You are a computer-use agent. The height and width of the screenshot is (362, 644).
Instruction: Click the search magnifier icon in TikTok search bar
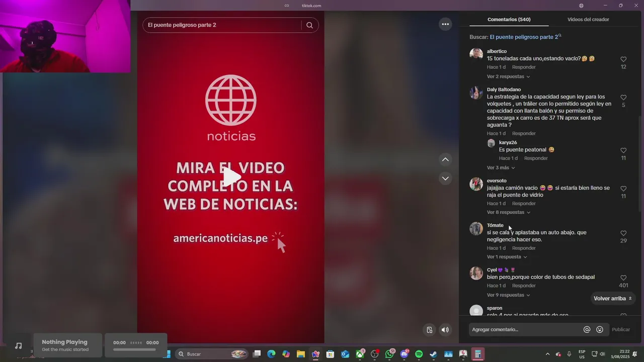click(309, 25)
